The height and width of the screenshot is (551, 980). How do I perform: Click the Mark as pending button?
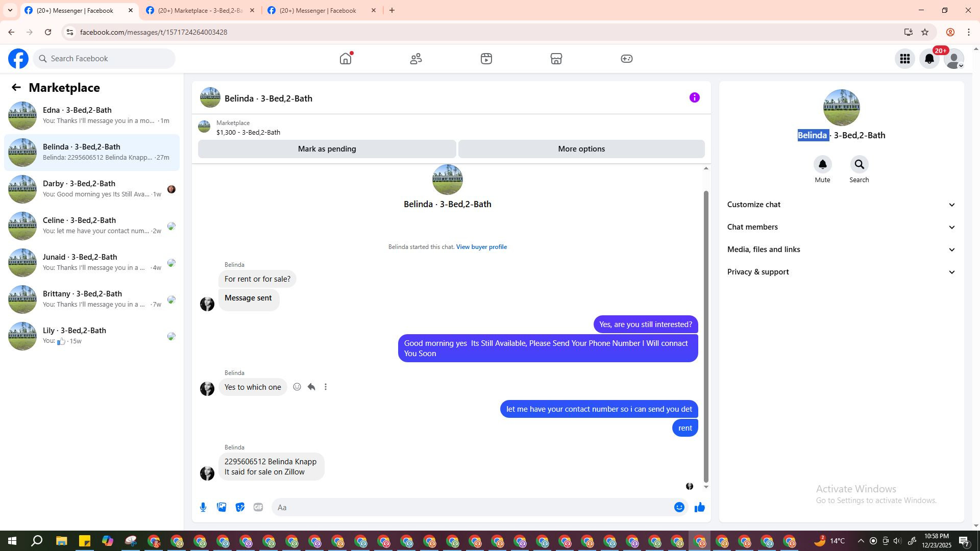[x=327, y=149]
